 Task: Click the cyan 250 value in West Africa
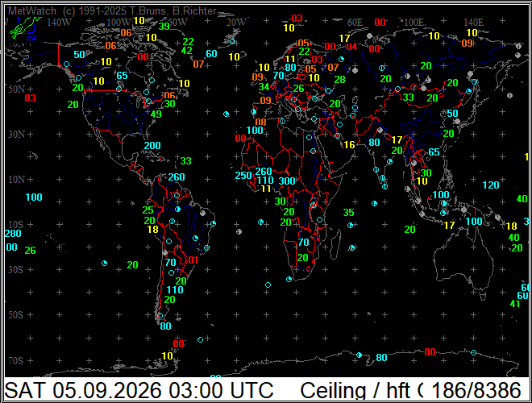pyautogui.click(x=243, y=176)
